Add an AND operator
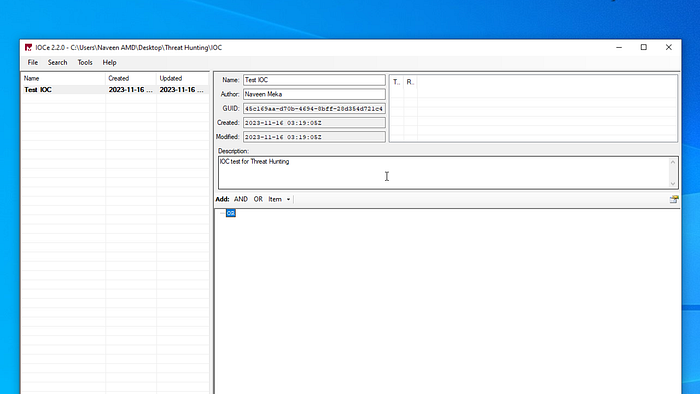The image size is (700, 394). click(241, 199)
